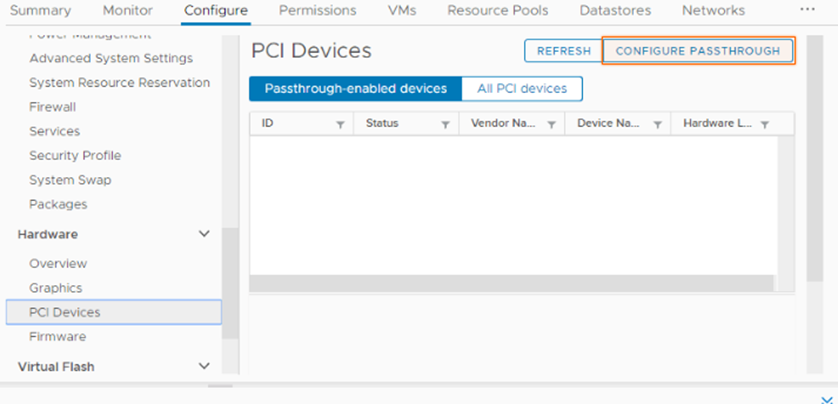Collapse the Hardware section
The height and width of the screenshot is (404, 838).
tap(204, 234)
